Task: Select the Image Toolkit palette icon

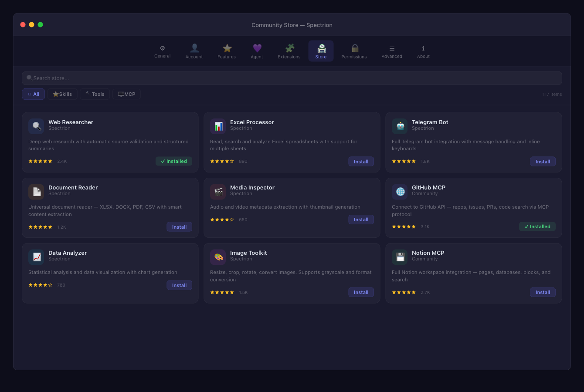Action: tap(218, 257)
